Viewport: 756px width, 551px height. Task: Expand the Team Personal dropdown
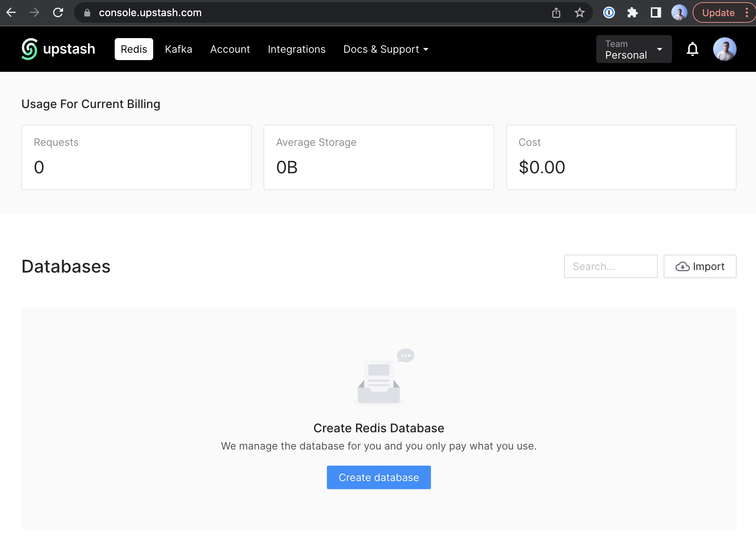point(634,49)
